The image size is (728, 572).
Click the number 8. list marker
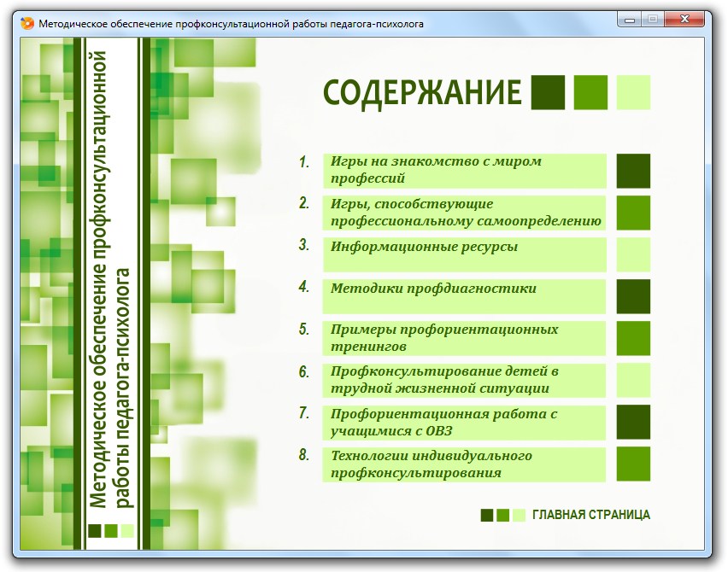tap(304, 455)
